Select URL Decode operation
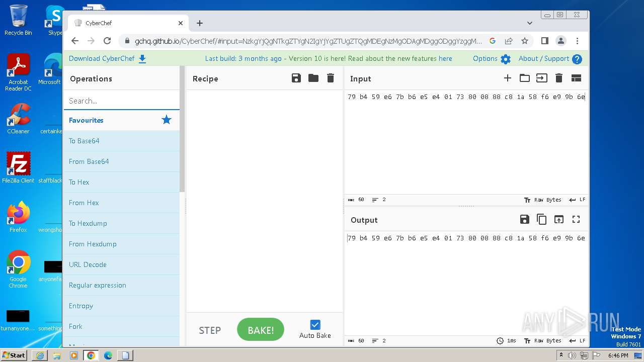This screenshot has height=362, width=644. click(121, 264)
